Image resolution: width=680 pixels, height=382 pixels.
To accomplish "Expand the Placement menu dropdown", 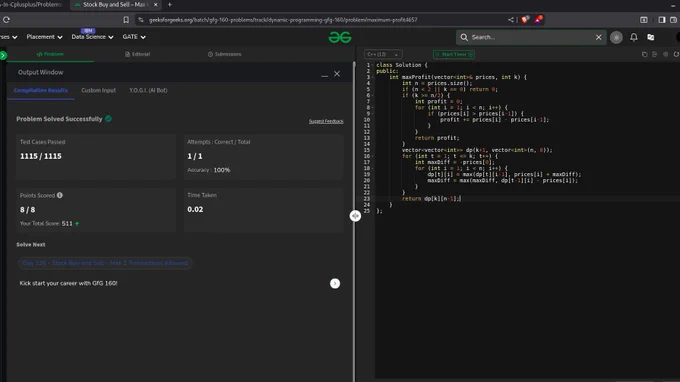I will [44, 37].
